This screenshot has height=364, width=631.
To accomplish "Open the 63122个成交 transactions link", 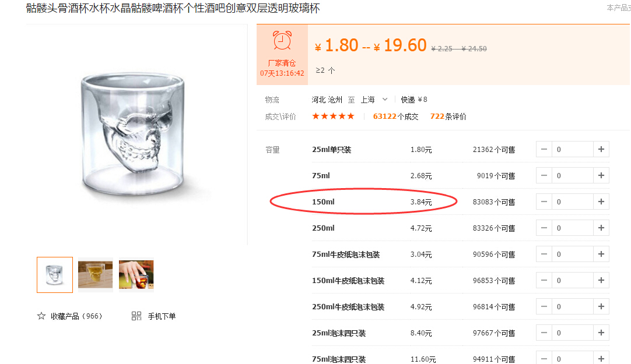I will point(395,116).
